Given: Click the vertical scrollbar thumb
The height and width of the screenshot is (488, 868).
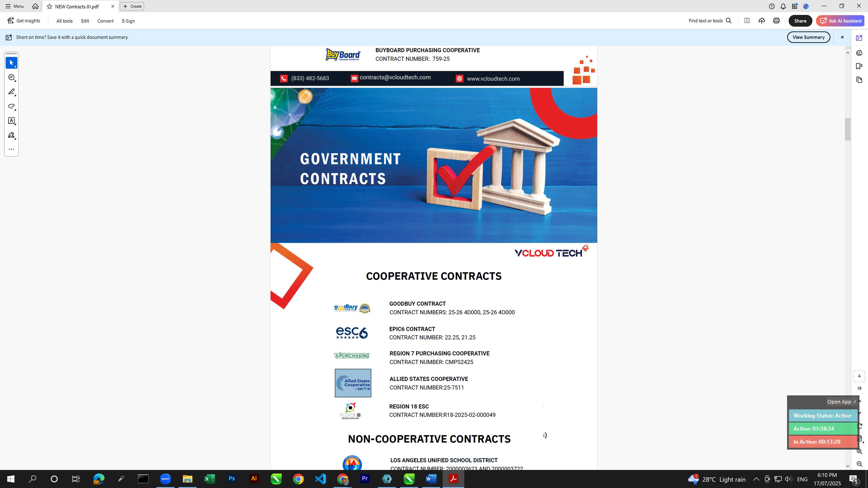Looking at the screenshot, I should pos(848,129).
